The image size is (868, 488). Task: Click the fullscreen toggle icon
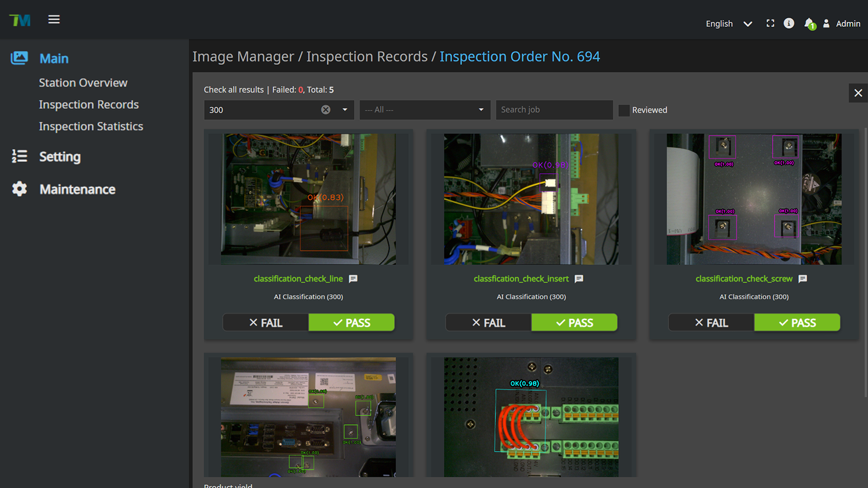(770, 23)
